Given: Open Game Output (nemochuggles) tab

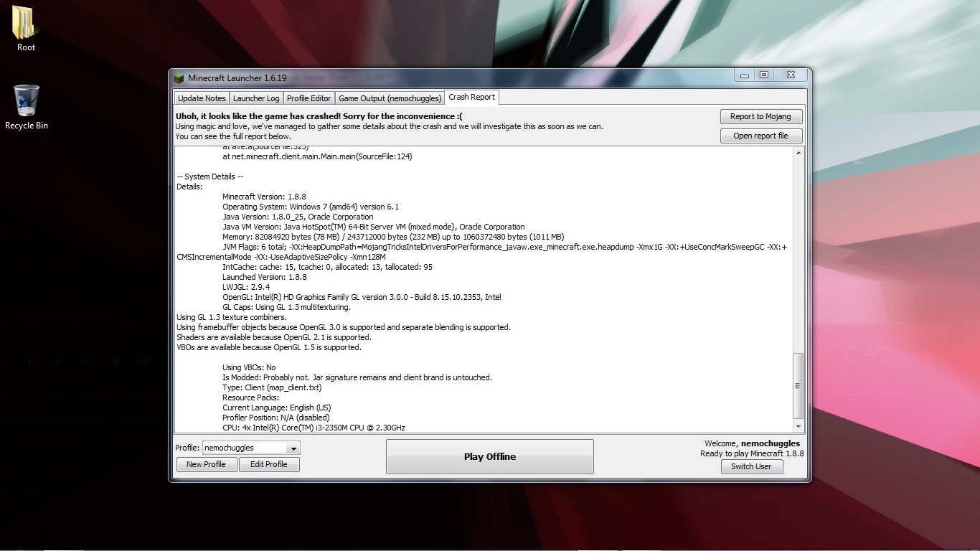Looking at the screenshot, I should click(x=390, y=98).
